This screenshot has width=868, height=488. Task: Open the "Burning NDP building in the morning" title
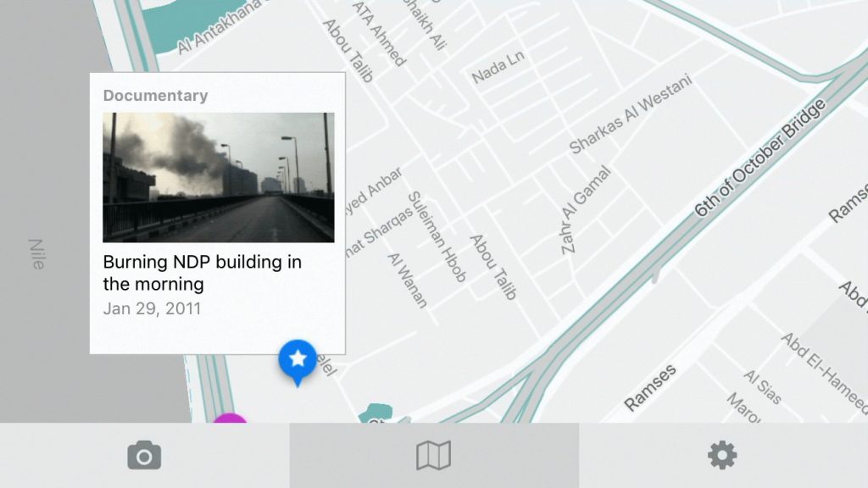(x=202, y=273)
